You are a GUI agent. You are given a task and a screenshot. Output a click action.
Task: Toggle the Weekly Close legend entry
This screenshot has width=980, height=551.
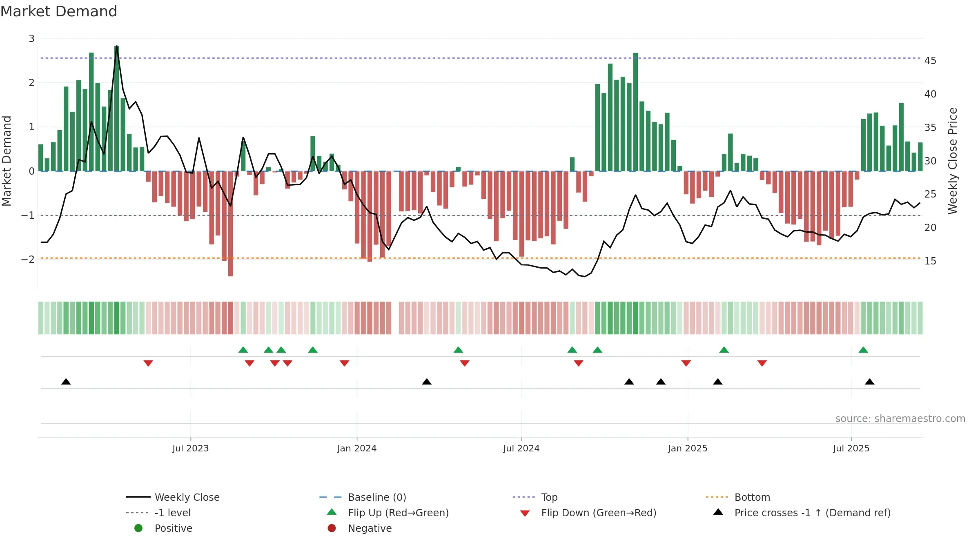tap(173, 497)
